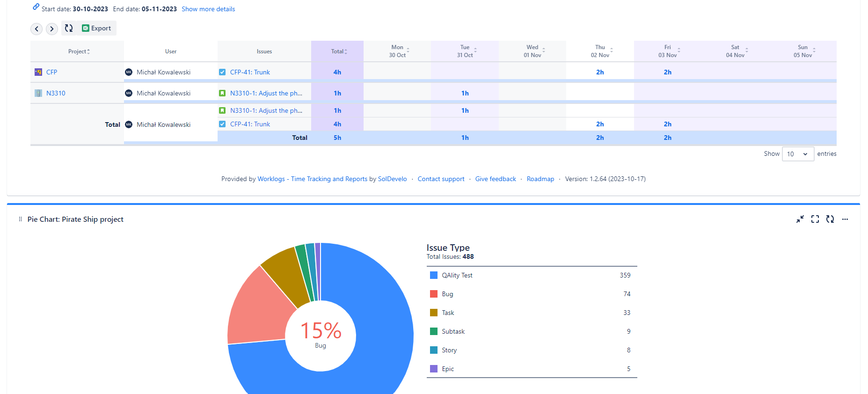Copy report link via chain icon
The height and width of the screenshot is (394, 868).
tap(36, 7)
